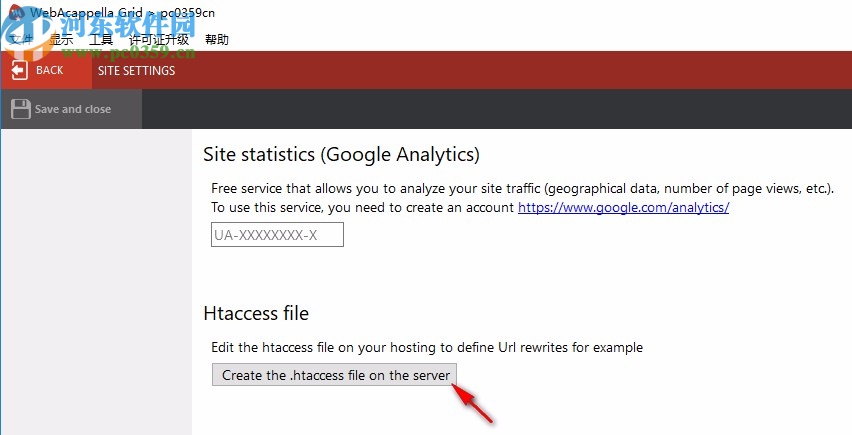The height and width of the screenshot is (435, 852).
Task: Open the 文件 menu
Action: (x=22, y=40)
